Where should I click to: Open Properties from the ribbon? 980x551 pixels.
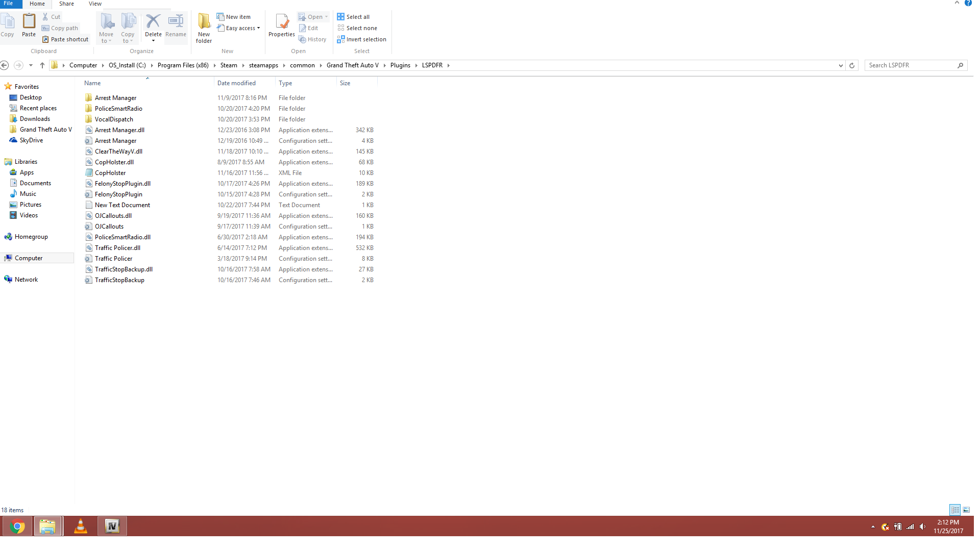(281, 22)
